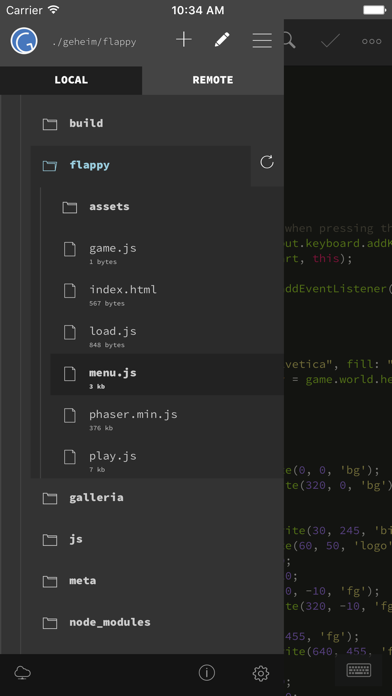The width and height of the screenshot is (392, 696).
Task: Tap the '3 kb' size under menu.js
Action: (x=97, y=387)
